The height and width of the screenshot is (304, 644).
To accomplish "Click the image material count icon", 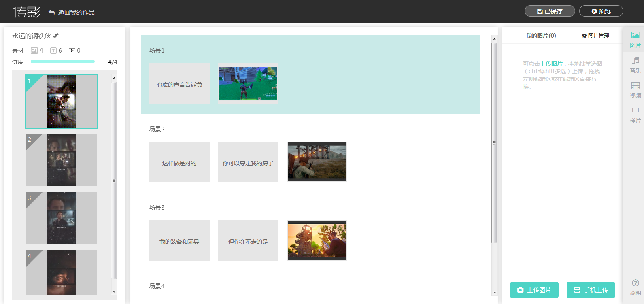I will [x=34, y=51].
